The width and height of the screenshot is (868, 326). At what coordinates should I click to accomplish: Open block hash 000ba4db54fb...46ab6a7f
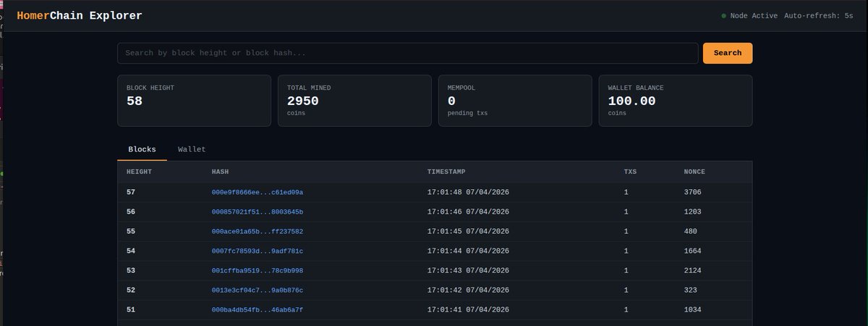coord(258,309)
